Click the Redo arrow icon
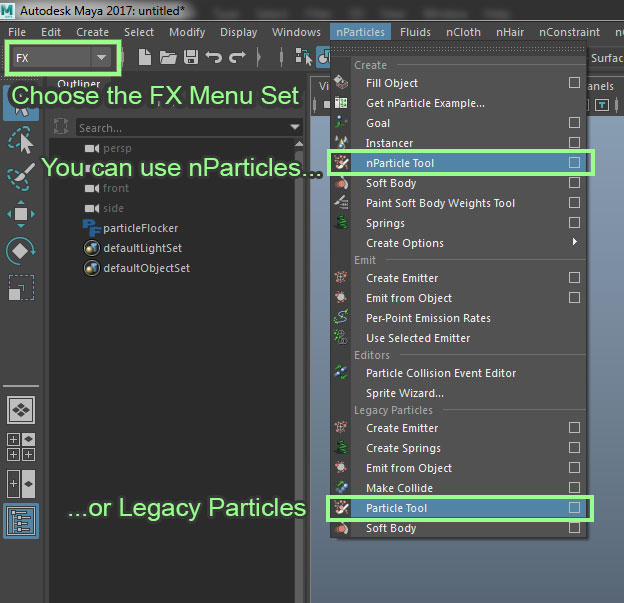This screenshot has width=624, height=603. point(237,57)
